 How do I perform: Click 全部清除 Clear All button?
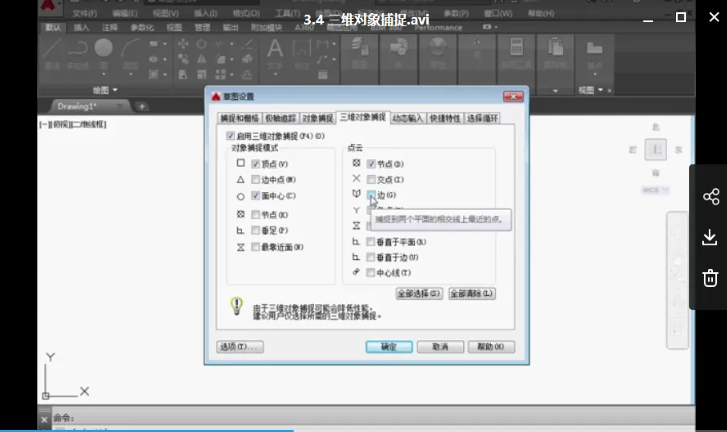pyautogui.click(x=472, y=293)
